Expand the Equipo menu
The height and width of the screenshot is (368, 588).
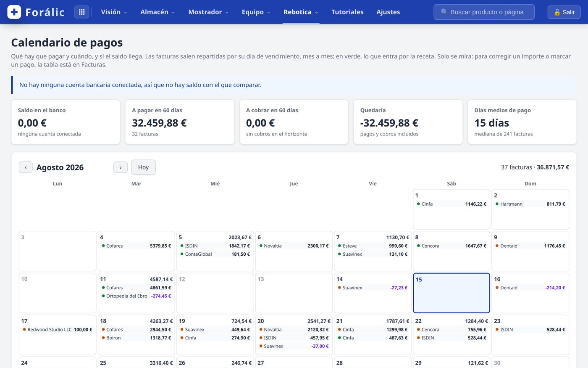[x=256, y=12]
